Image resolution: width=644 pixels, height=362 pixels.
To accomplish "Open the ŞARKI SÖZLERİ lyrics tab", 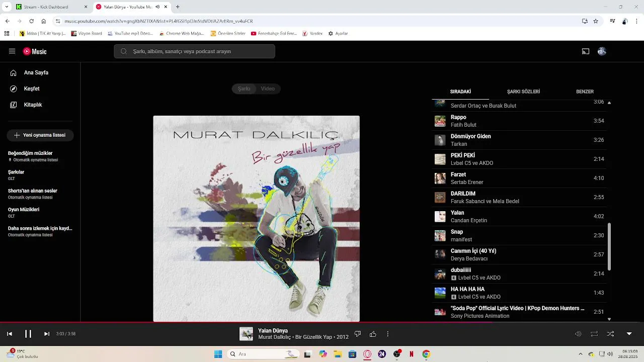I will coord(523,92).
